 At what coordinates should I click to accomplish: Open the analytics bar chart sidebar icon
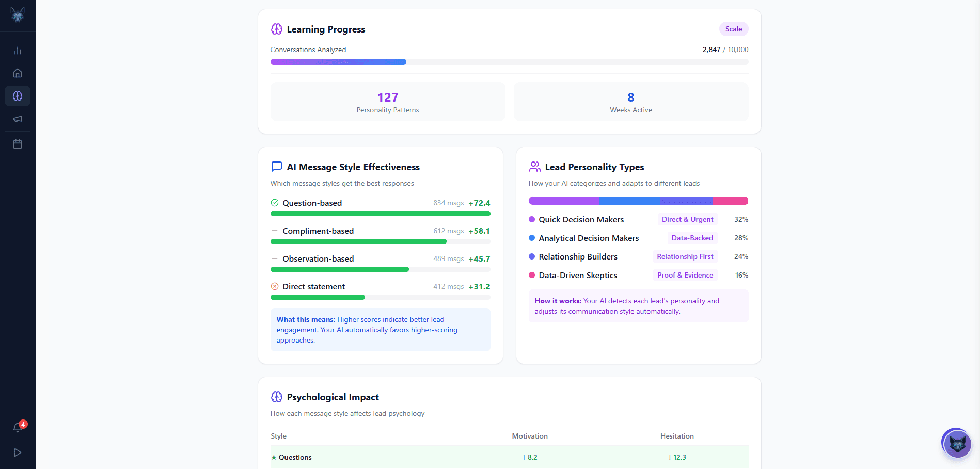click(x=18, y=50)
